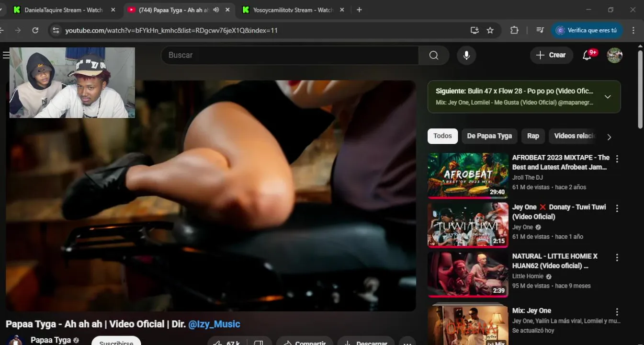Open Papaa Tyga channel avatar
The width and height of the screenshot is (644, 345).
point(16,340)
